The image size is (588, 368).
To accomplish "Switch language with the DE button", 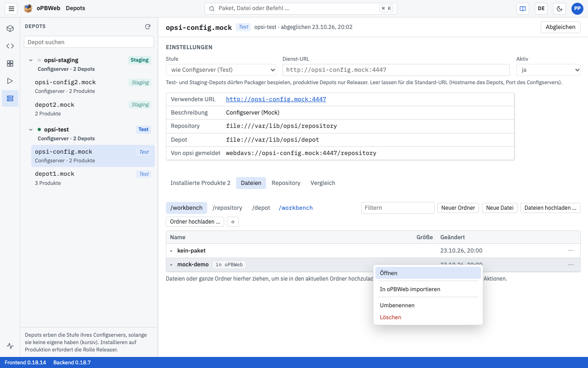I will pyautogui.click(x=541, y=8).
